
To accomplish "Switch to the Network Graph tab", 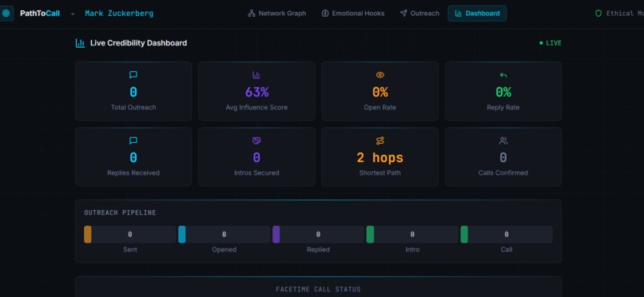I will pyautogui.click(x=276, y=14).
